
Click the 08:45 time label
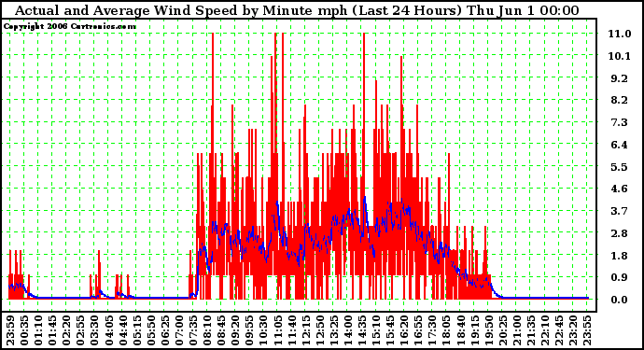pos(221,330)
